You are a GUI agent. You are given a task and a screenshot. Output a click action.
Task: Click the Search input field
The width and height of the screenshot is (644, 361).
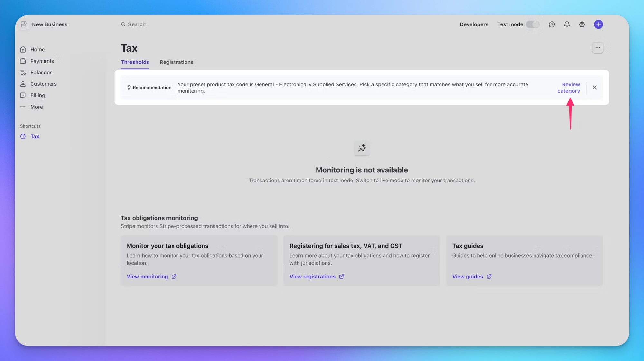pyautogui.click(x=137, y=24)
